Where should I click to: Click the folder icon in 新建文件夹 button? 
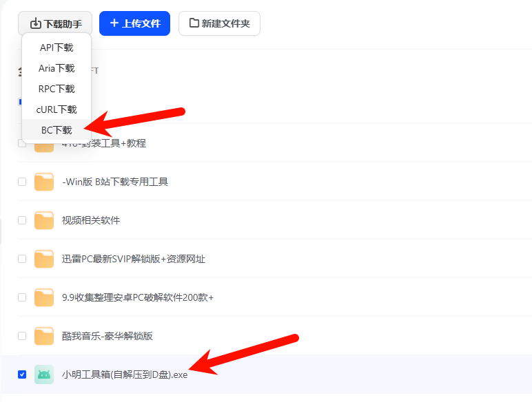(194, 23)
